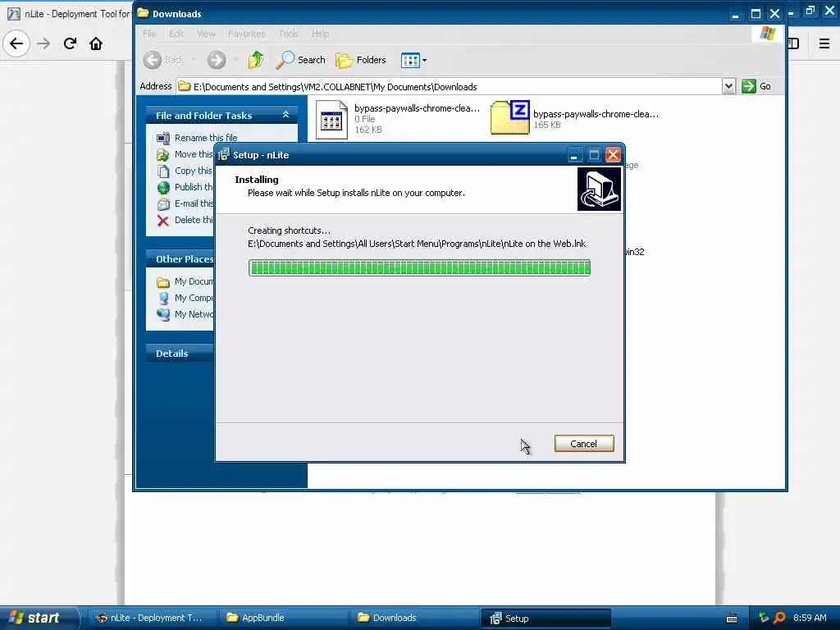The height and width of the screenshot is (630, 840).
Task: Click the Setup - nLite title bar icon
Action: pos(223,155)
